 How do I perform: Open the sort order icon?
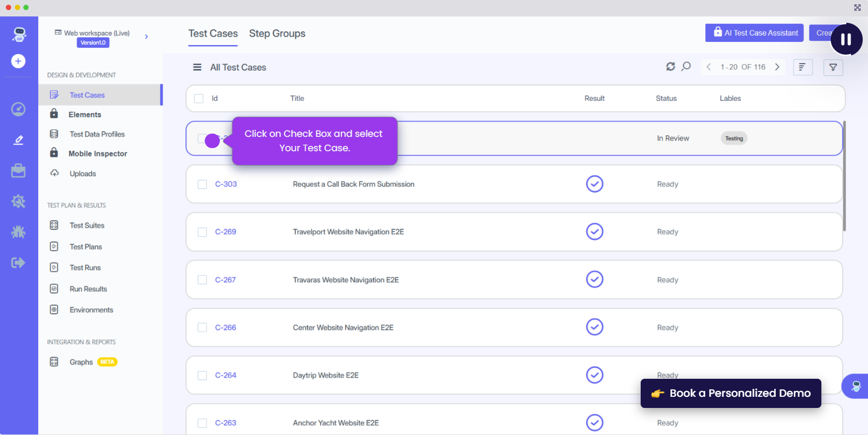click(802, 67)
